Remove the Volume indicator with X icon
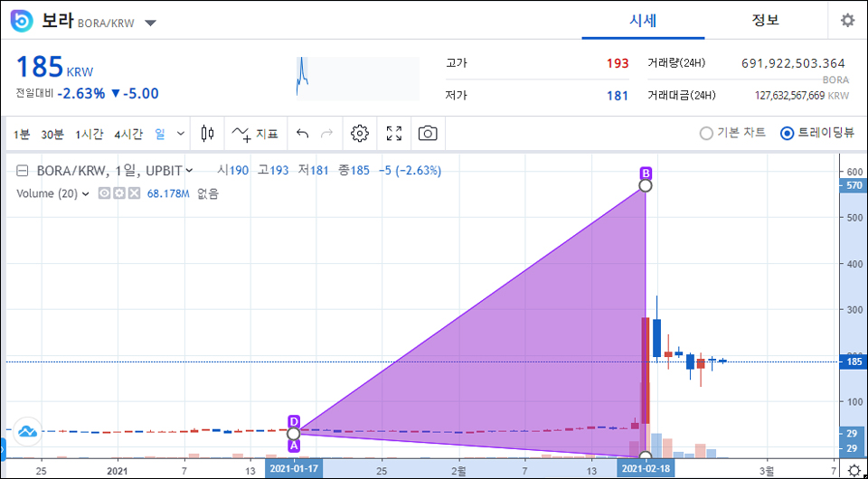The image size is (868, 479). pos(134,193)
